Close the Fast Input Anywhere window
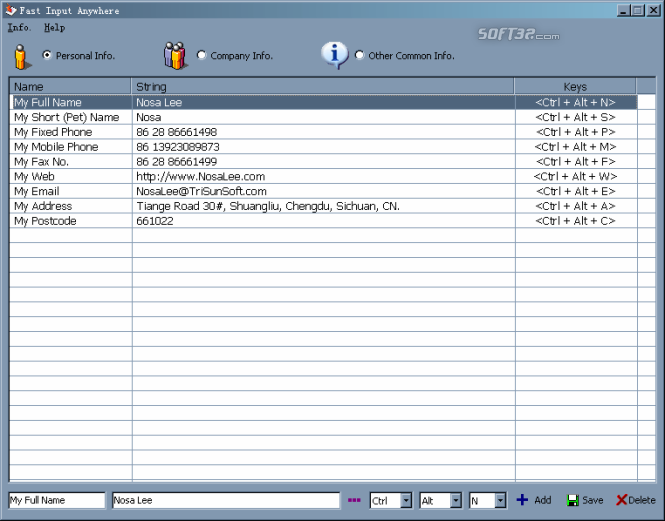This screenshot has width=665, height=521. click(x=653, y=10)
